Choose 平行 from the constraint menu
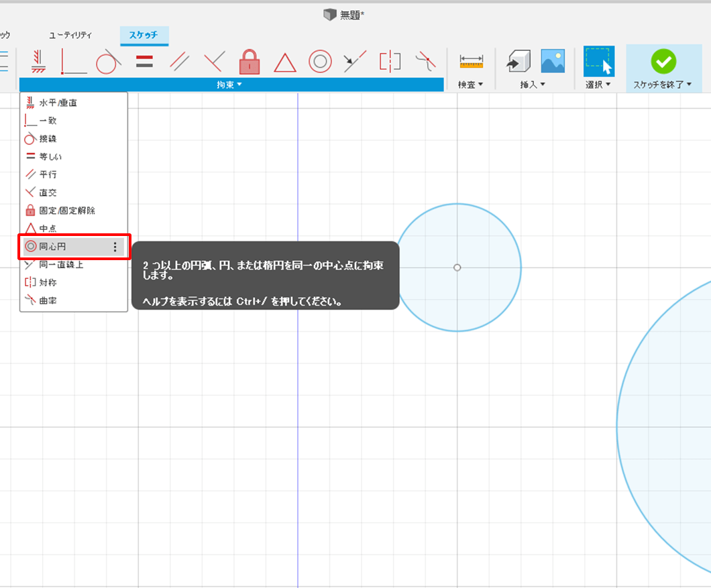 click(74, 174)
